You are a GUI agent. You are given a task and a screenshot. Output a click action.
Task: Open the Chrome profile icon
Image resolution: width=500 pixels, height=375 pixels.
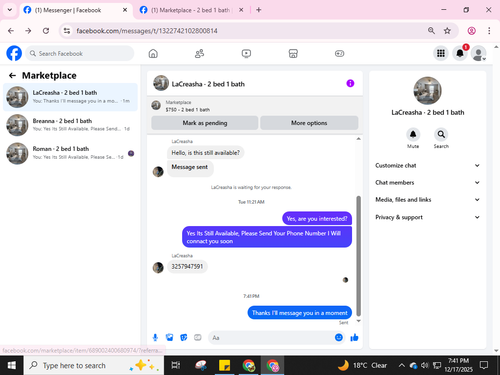tap(471, 31)
